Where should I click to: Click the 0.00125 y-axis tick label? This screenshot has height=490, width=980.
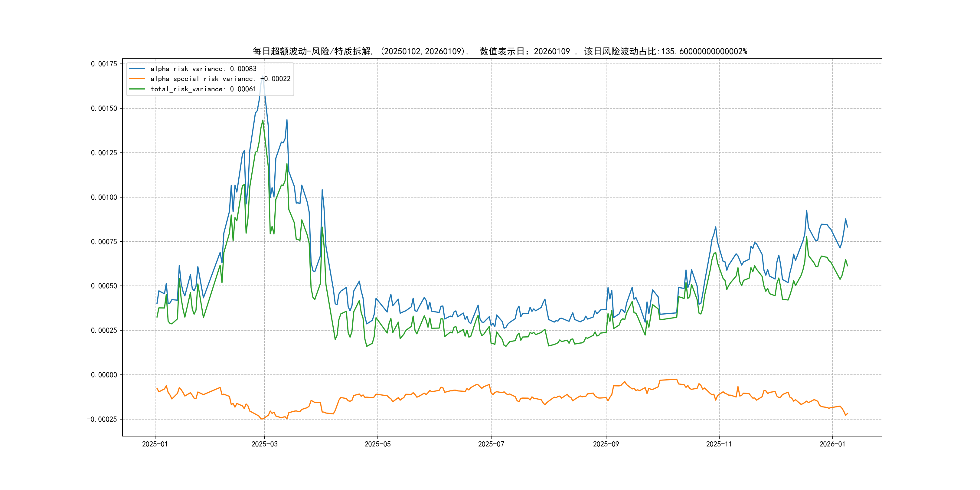tap(104, 152)
